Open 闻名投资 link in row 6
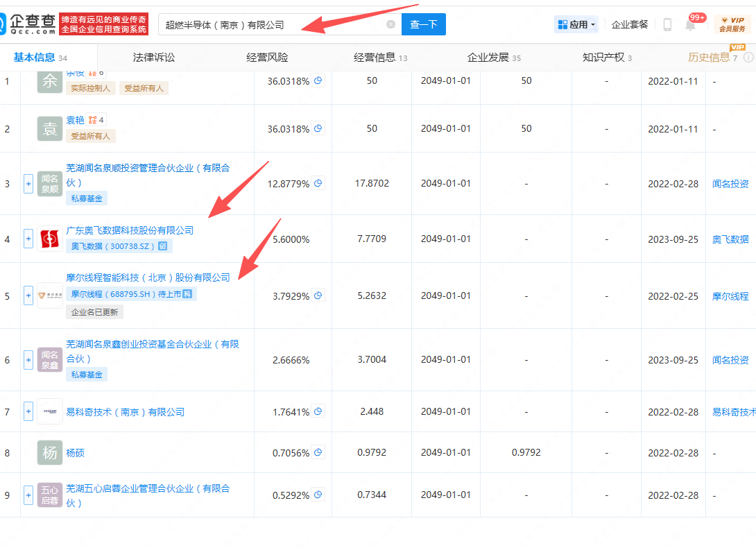Screen dimensions: 756x548 [x=730, y=360]
